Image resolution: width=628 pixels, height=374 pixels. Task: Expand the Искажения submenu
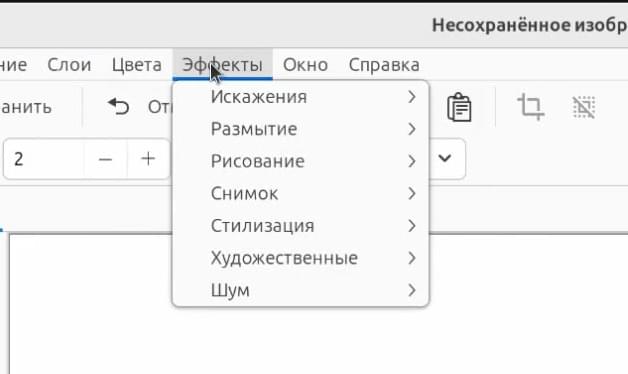coord(300,97)
